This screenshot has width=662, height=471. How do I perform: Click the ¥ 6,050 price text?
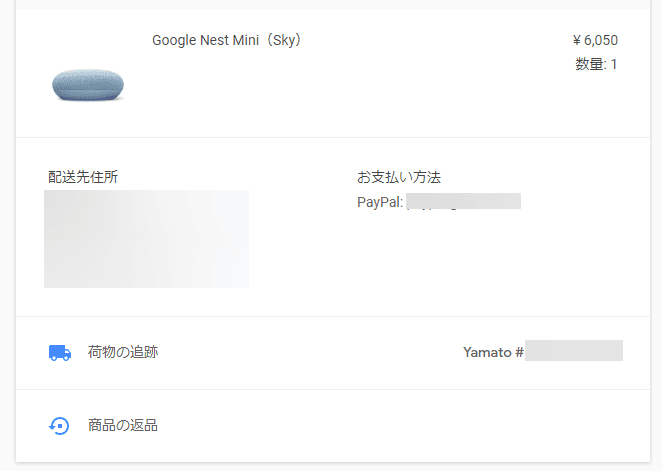tap(595, 40)
